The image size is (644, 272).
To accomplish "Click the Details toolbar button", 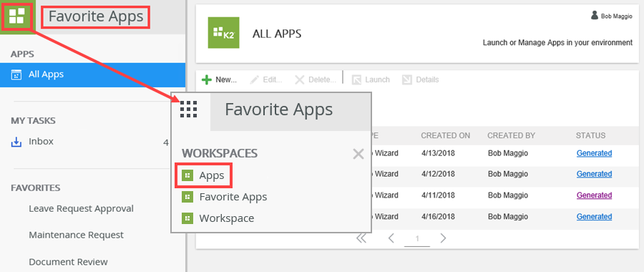I will coord(421,79).
